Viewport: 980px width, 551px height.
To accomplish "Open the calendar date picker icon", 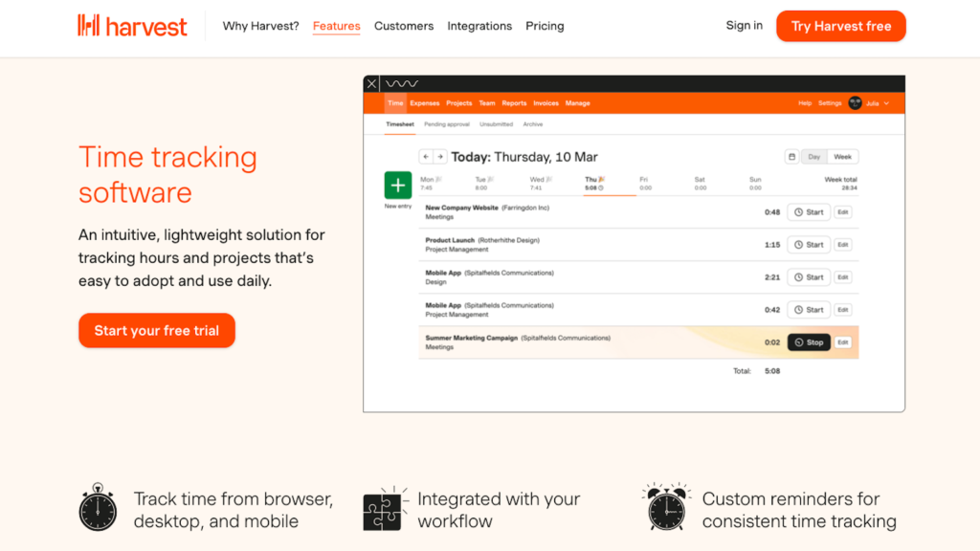I will [x=791, y=157].
